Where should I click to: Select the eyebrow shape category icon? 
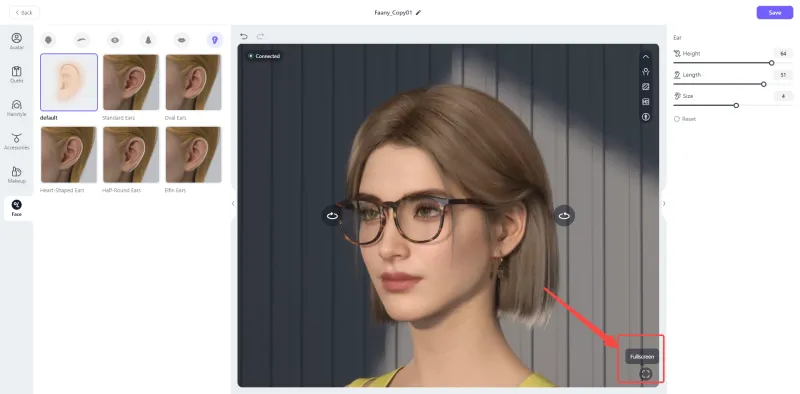coord(82,40)
